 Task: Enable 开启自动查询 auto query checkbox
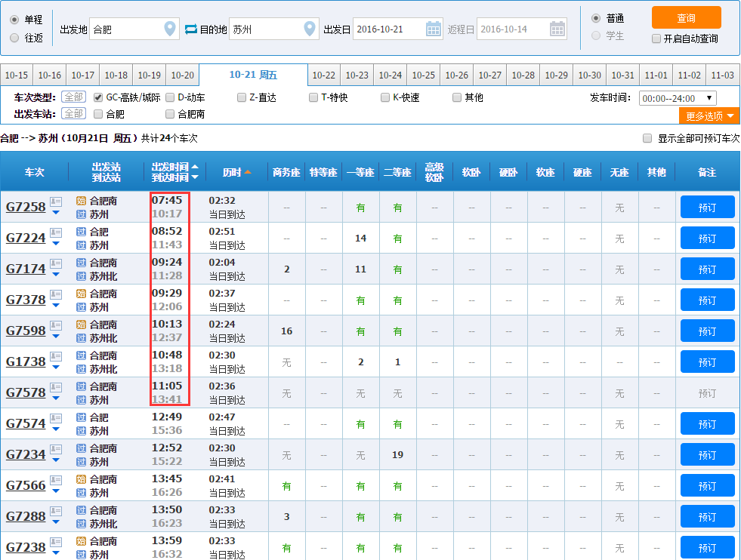pyautogui.click(x=656, y=38)
